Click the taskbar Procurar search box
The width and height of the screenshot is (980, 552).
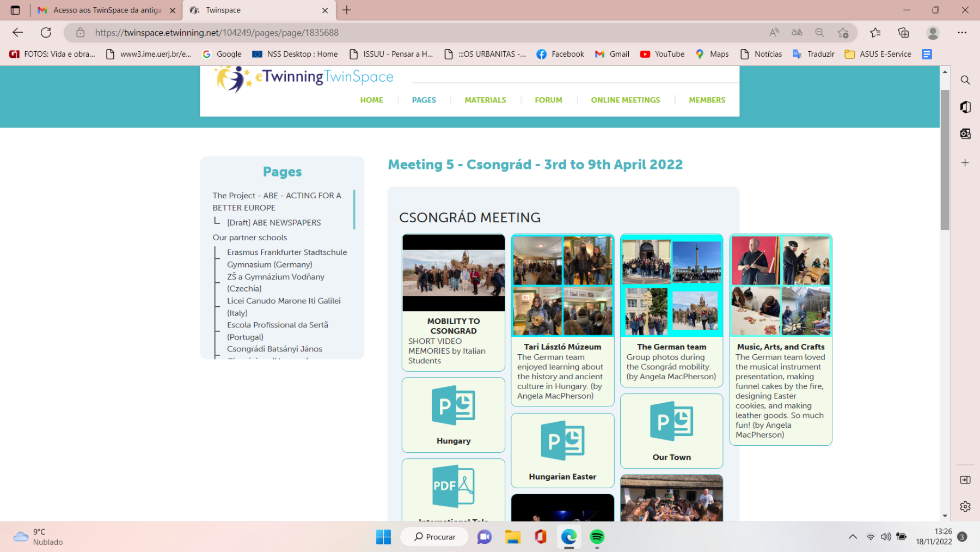(x=434, y=537)
